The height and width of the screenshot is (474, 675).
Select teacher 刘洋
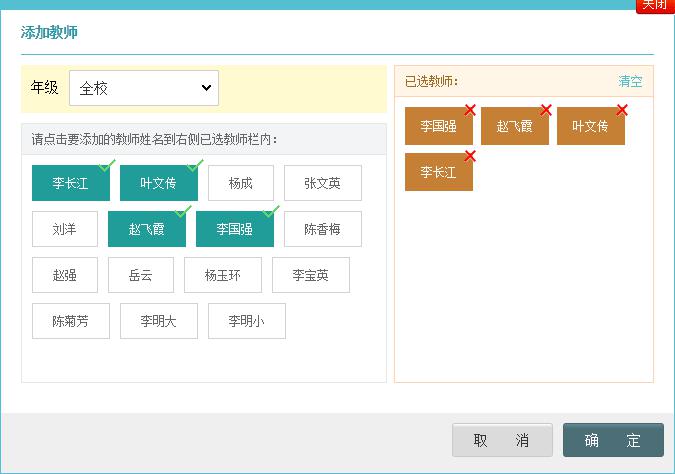point(65,229)
